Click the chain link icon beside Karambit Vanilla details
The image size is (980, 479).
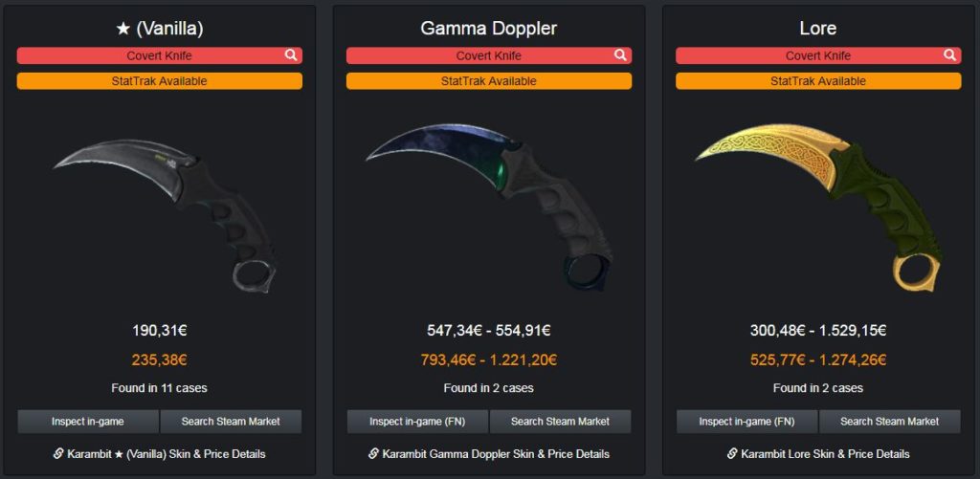point(58,453)
